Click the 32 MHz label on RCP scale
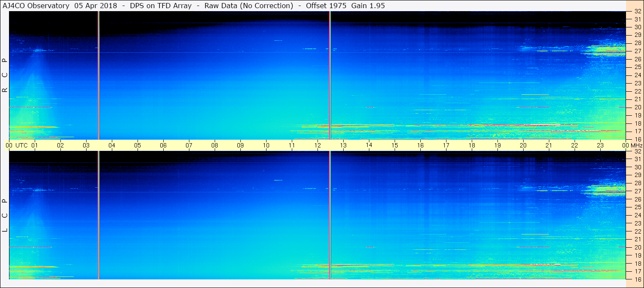 pyautogui.click(x=638, y=12)
